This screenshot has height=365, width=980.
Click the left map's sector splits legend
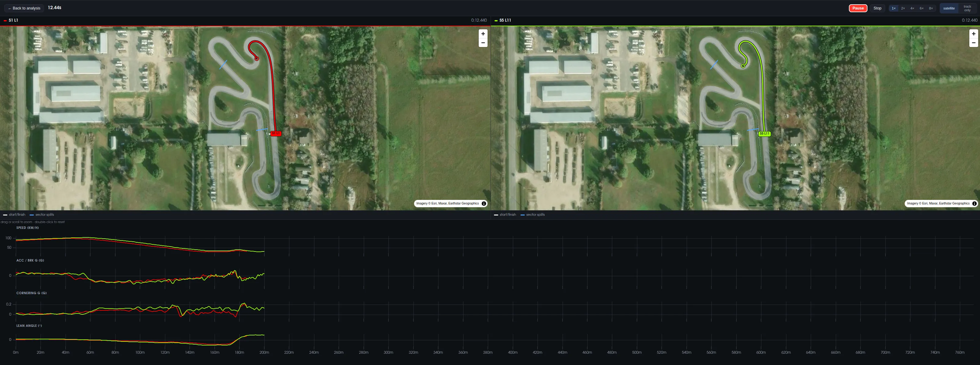(x=42, y=215)
